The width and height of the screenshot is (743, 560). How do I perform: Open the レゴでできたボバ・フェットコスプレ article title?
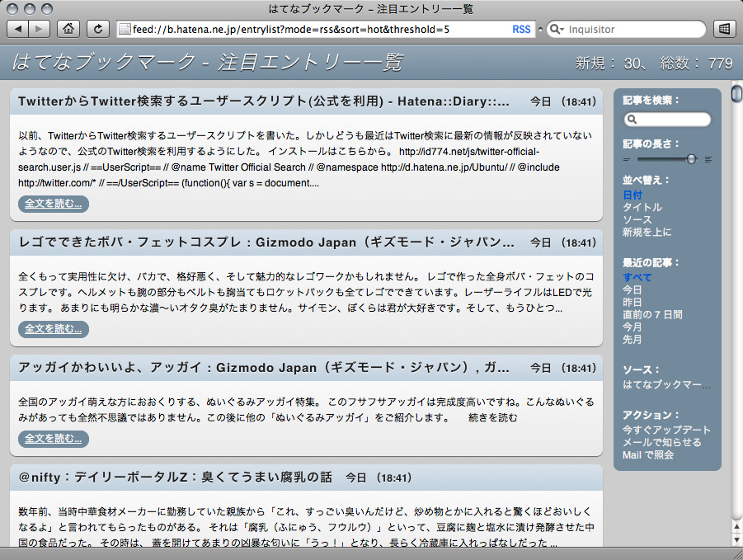(x=266, y=242)
